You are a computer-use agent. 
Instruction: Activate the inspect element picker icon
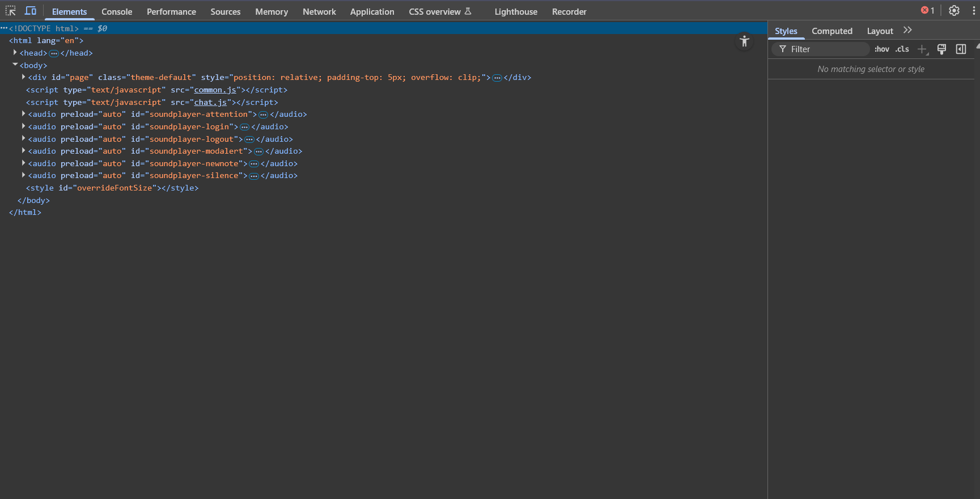coord(11,11)
